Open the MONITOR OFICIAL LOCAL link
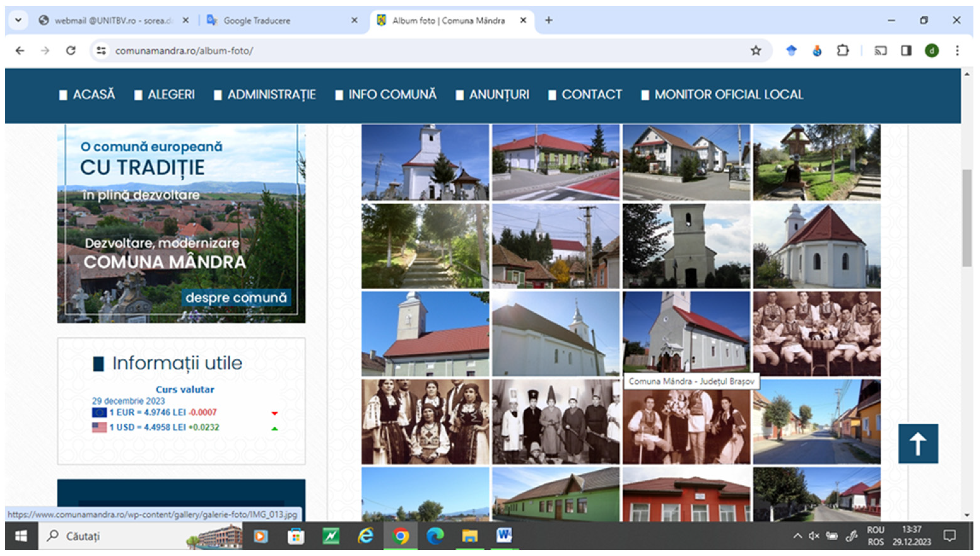The width and height of the screenshot is (980, 556). pyautogui.click(x=728, y=95)
